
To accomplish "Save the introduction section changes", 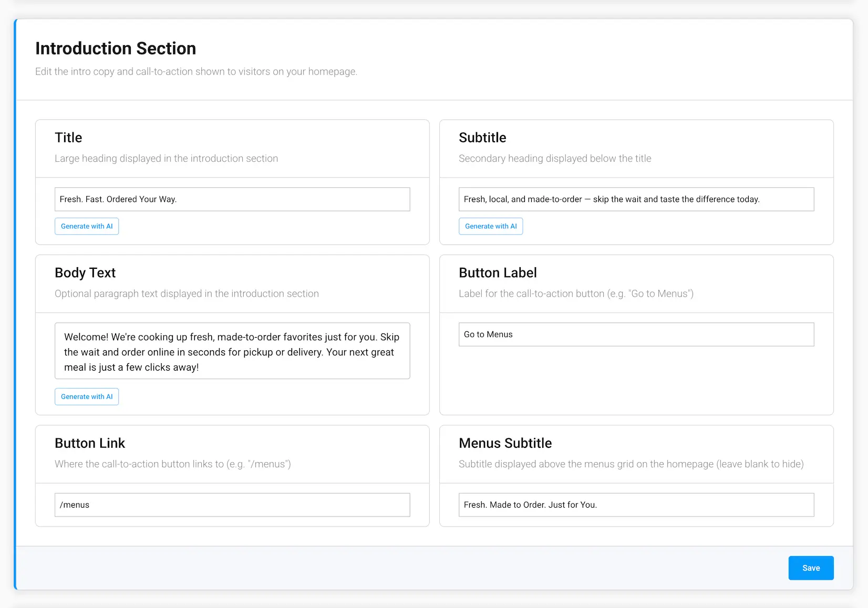I will pyautogui.click(x=811, y=568).
